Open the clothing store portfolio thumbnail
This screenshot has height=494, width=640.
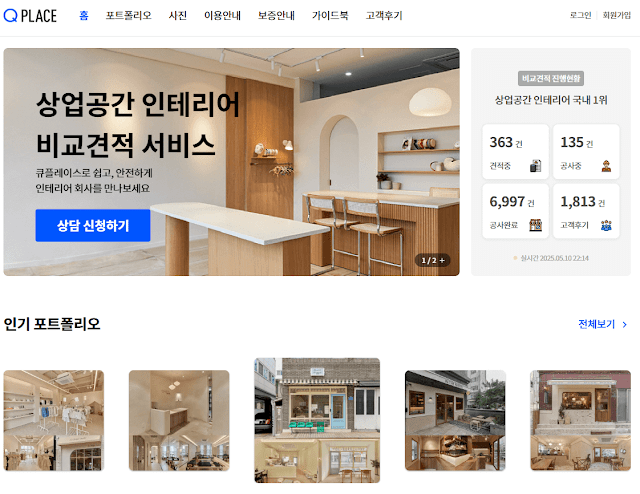tap(54, 421)
